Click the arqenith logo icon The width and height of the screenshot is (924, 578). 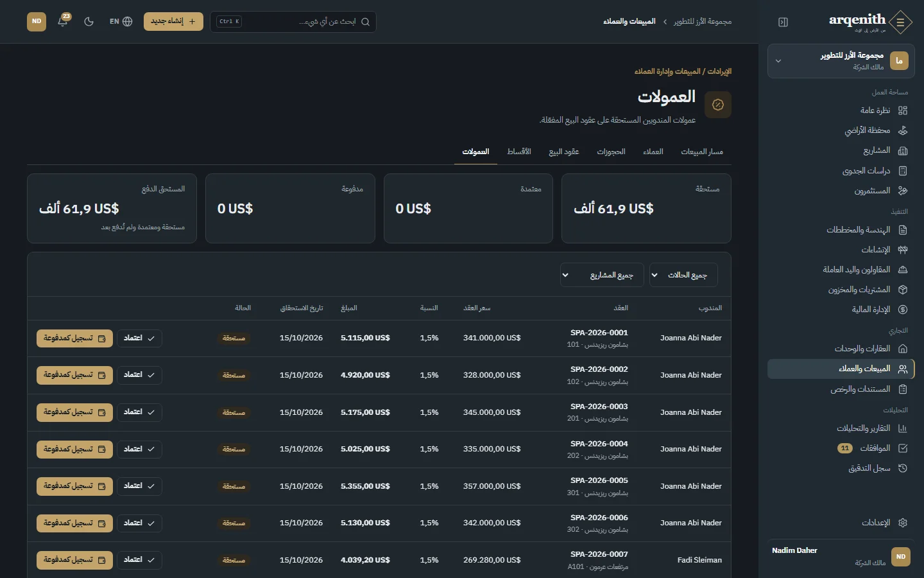tap(901, 22)
